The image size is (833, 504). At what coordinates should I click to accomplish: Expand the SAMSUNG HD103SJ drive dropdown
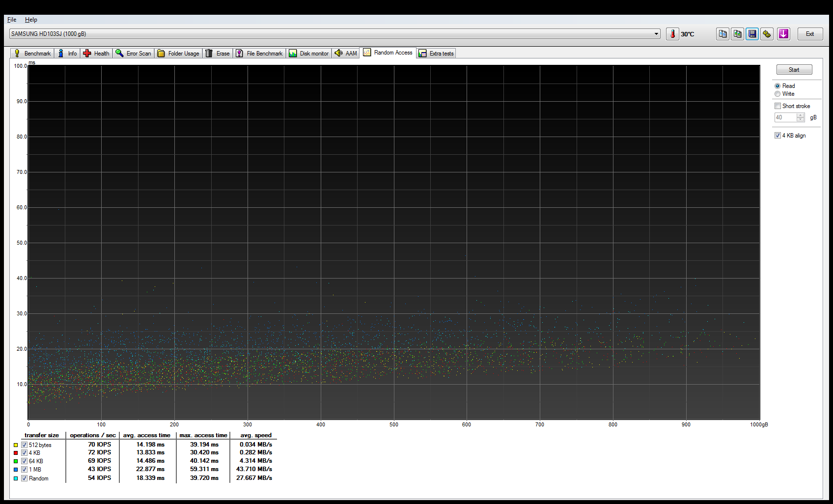[656, 34]
